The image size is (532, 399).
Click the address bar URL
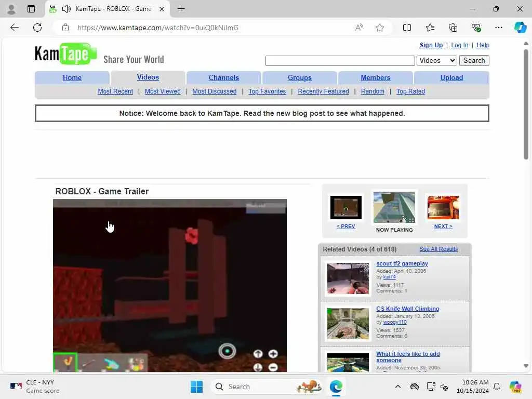(158, 28)
